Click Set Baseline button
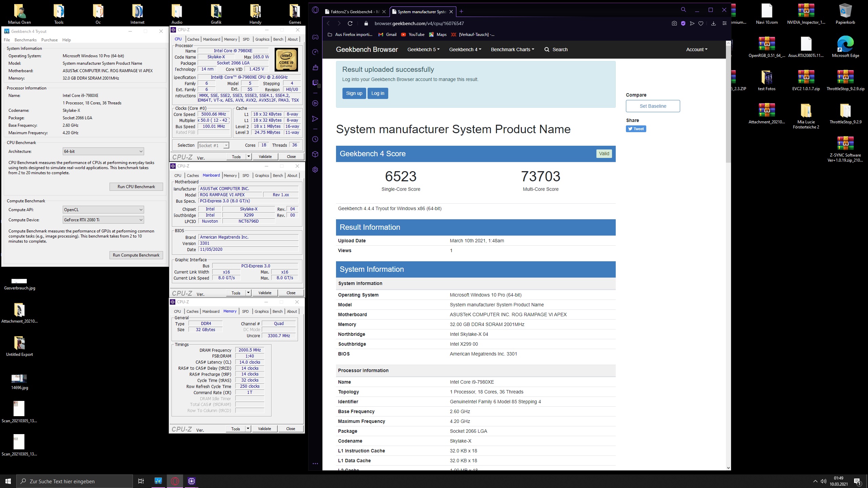 click(653, 106)
